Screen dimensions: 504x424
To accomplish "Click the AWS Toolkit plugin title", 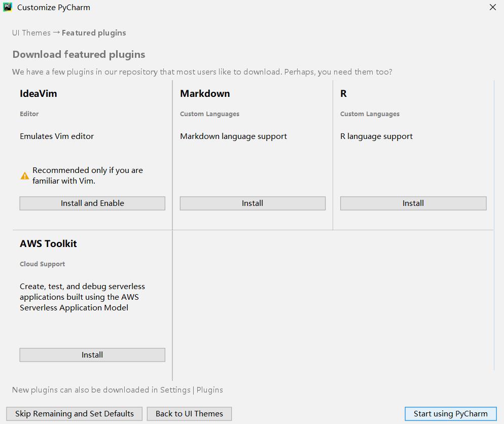I will click(48, 243).
